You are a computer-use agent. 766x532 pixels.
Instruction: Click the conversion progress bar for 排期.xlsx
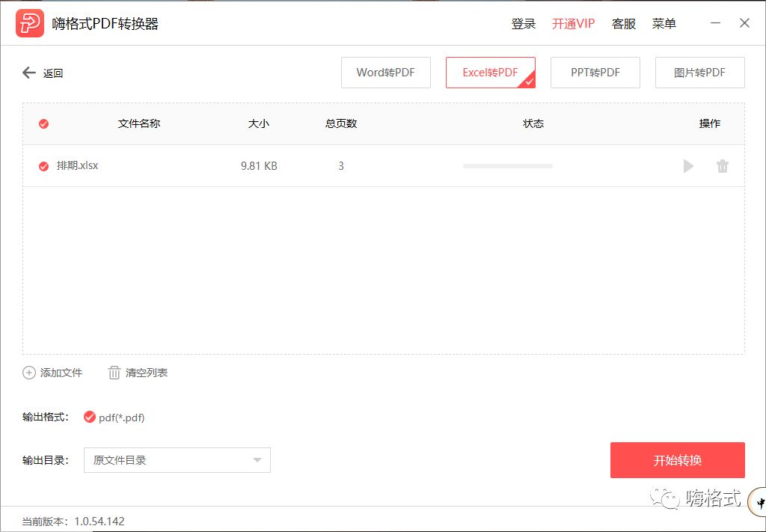(507, 166)
